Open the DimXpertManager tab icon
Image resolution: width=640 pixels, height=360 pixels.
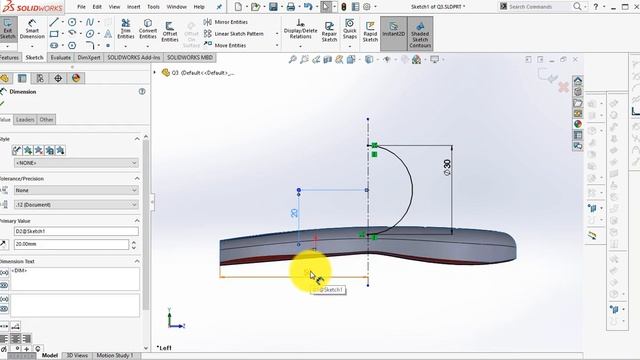58,78
